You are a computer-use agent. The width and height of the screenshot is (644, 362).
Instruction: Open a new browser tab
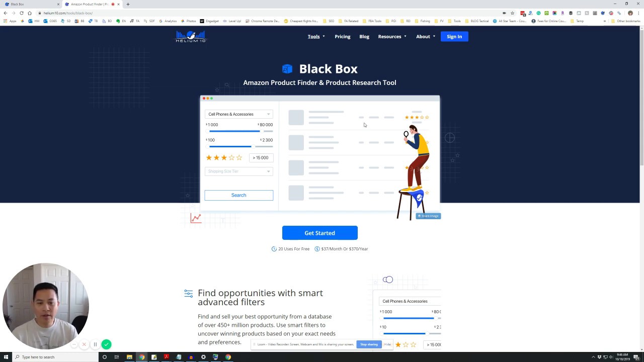pos(128,4)
